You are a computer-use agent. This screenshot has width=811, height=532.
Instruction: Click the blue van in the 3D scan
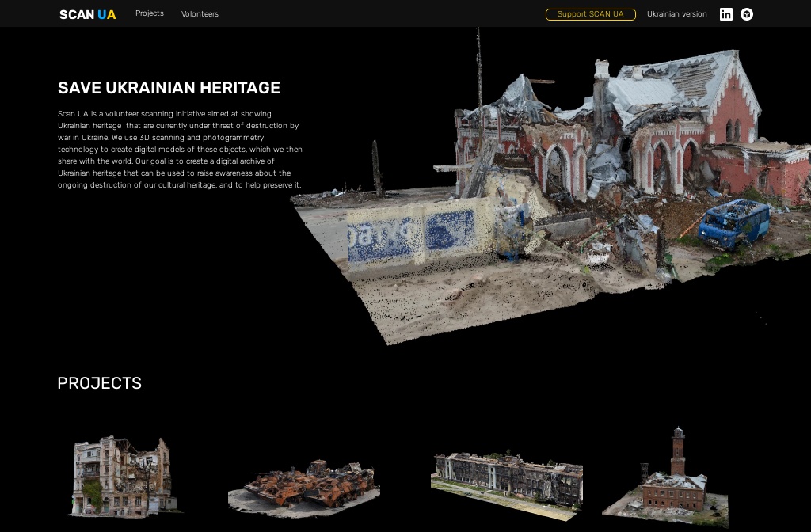[x=733, y=222]
